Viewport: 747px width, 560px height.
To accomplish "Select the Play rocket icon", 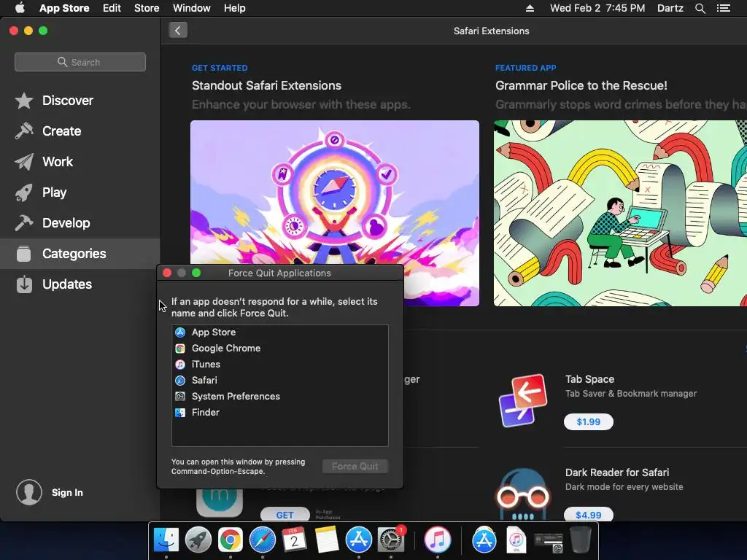I will coord(24,192).
